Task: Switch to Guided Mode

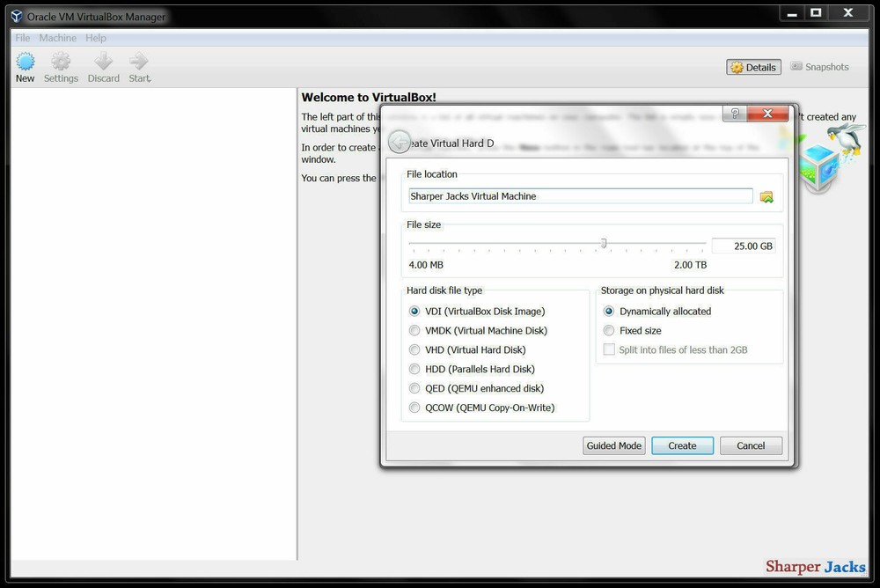Action: click(x=613, y=445)
